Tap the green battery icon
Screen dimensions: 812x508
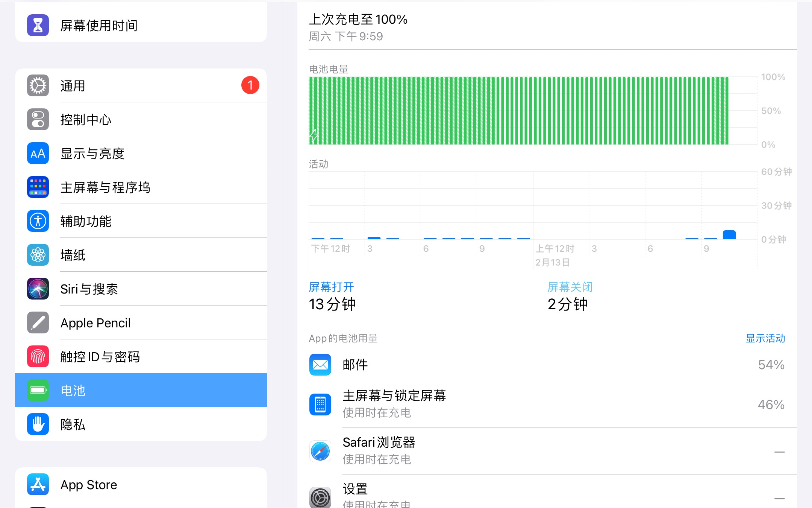pos(38,390)
